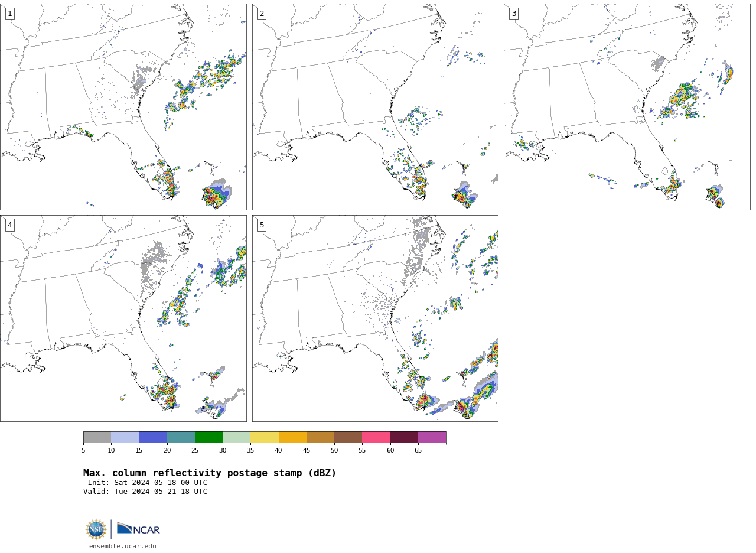This screenshot has width=756, height=553.
Task: Open ensemble member 1 reflectivity map
Action: click(x=123, y=107)
